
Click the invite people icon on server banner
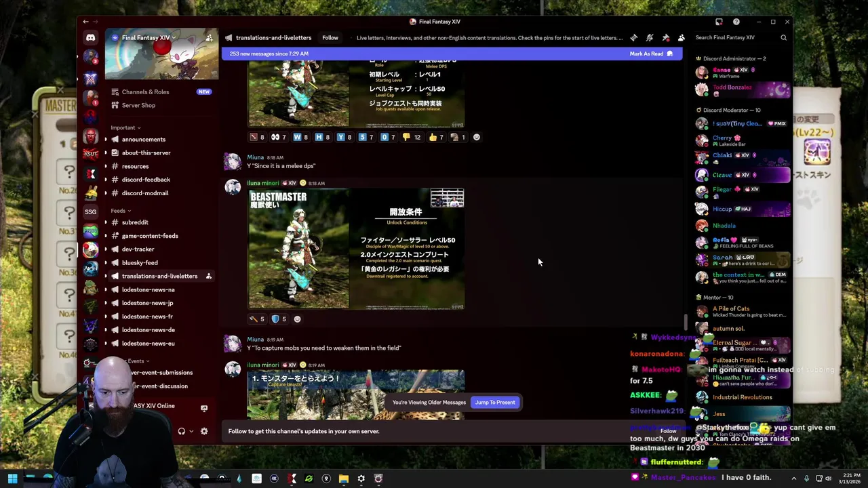tap(209, 38)
